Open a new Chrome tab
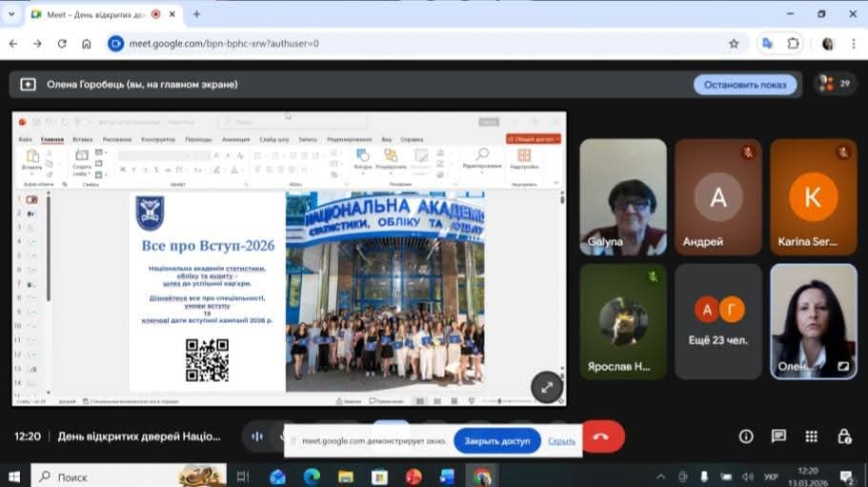This screenshot has height=487, width=868. [196, 14]
